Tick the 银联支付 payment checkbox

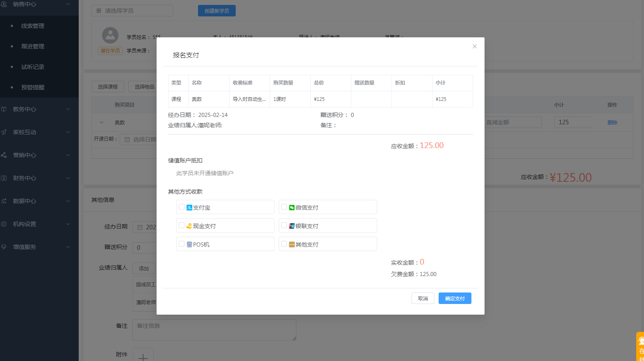284,225
